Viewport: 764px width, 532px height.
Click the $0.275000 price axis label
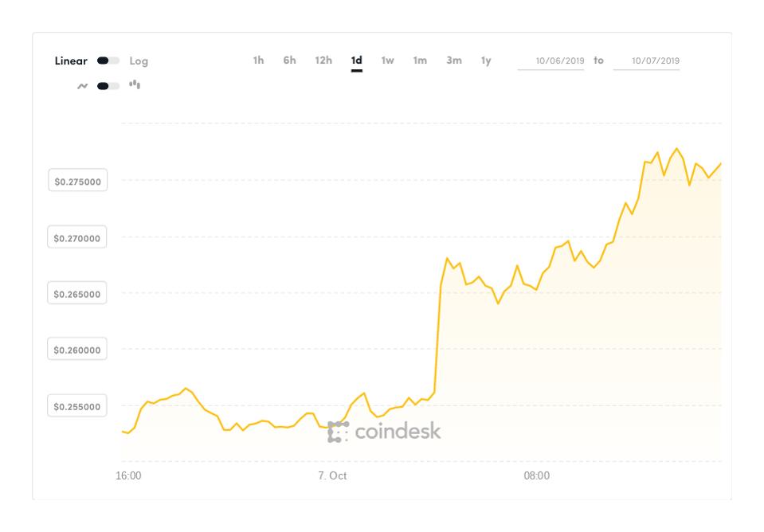pos(76,181)
